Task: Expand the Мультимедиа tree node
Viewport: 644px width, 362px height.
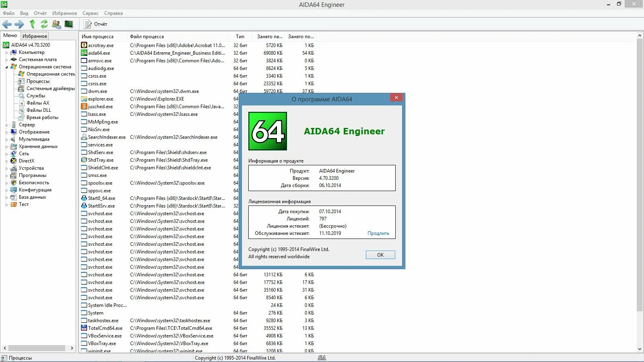Action: [x=6, y=140]
